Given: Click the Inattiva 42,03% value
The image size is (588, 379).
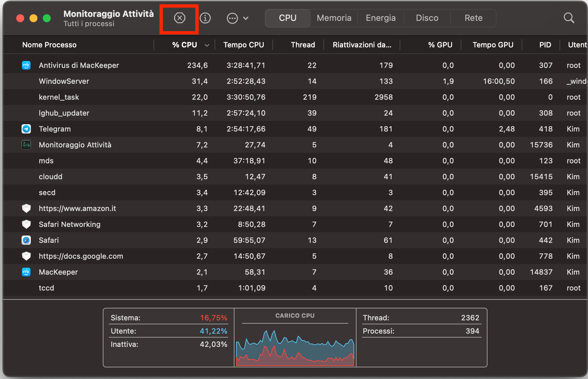Looking at the screenshot, I should [214, 344].
